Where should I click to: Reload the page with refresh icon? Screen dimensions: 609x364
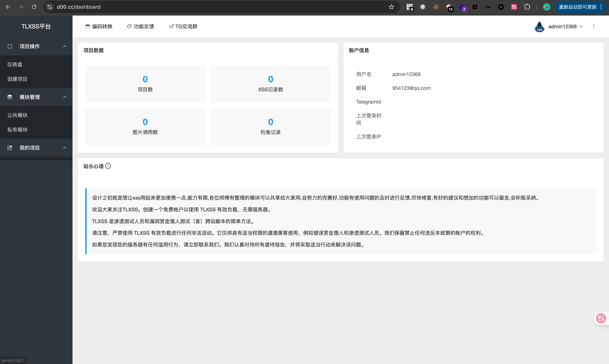(34, 7)
